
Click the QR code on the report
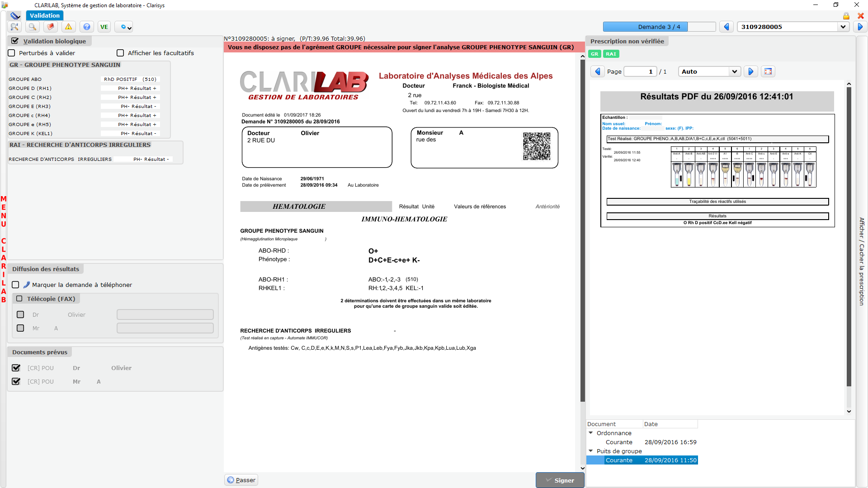pyautogui.click(x=537, y=146)
